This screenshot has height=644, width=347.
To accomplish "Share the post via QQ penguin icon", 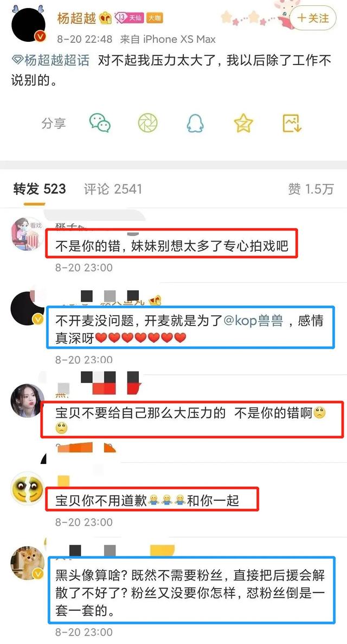I will (x=196, y=123).
